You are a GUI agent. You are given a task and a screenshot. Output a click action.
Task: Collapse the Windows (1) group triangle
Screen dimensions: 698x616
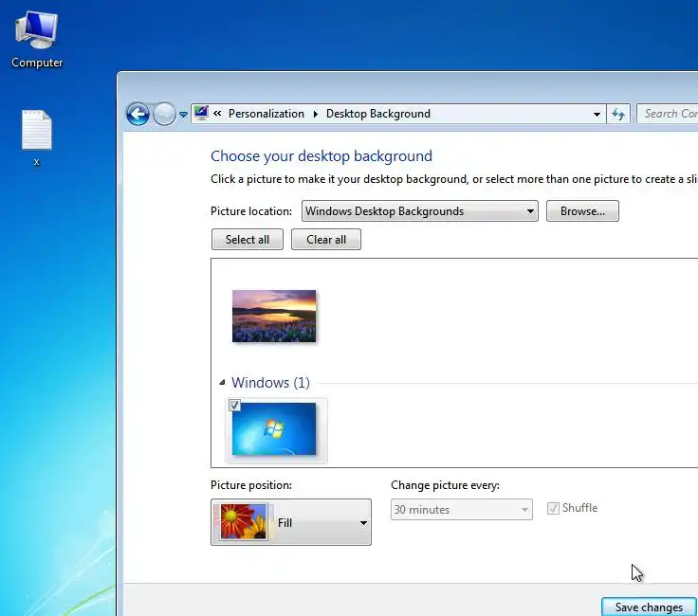222,382
